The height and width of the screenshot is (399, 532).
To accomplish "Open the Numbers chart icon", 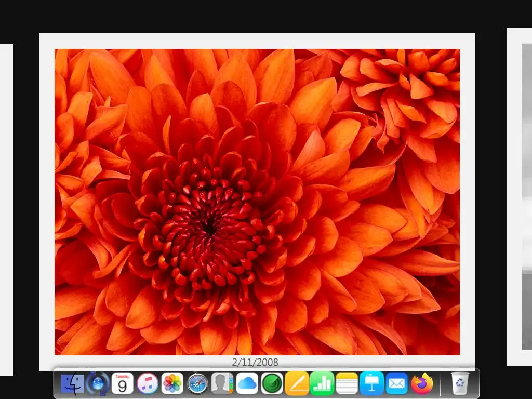I will 322,383.
